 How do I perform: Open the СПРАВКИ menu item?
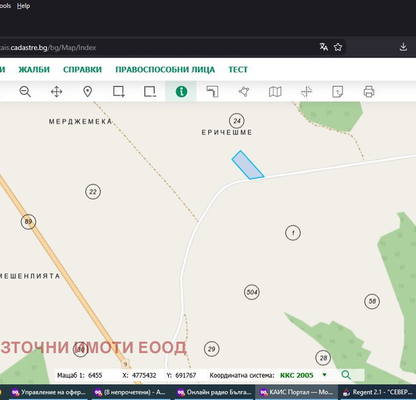pos(82,70)
